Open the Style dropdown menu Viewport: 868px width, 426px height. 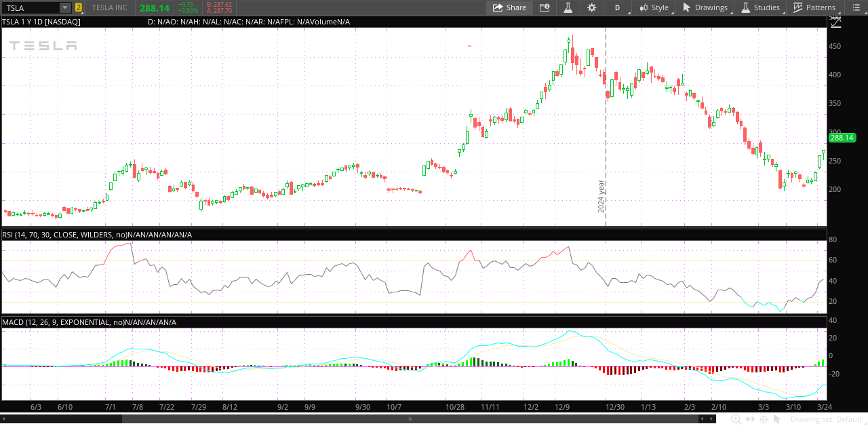(x=654, y=7)
